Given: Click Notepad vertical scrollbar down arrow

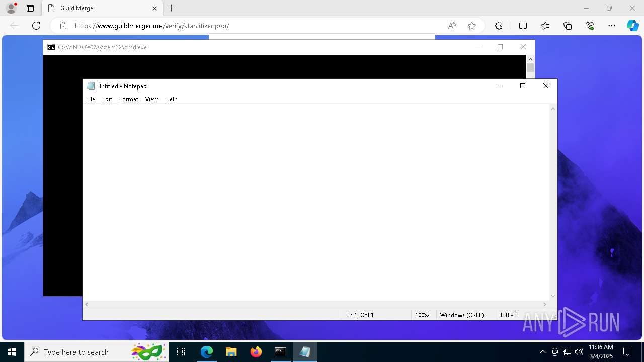Looking at the screenshot, I should tap(553, 296).
